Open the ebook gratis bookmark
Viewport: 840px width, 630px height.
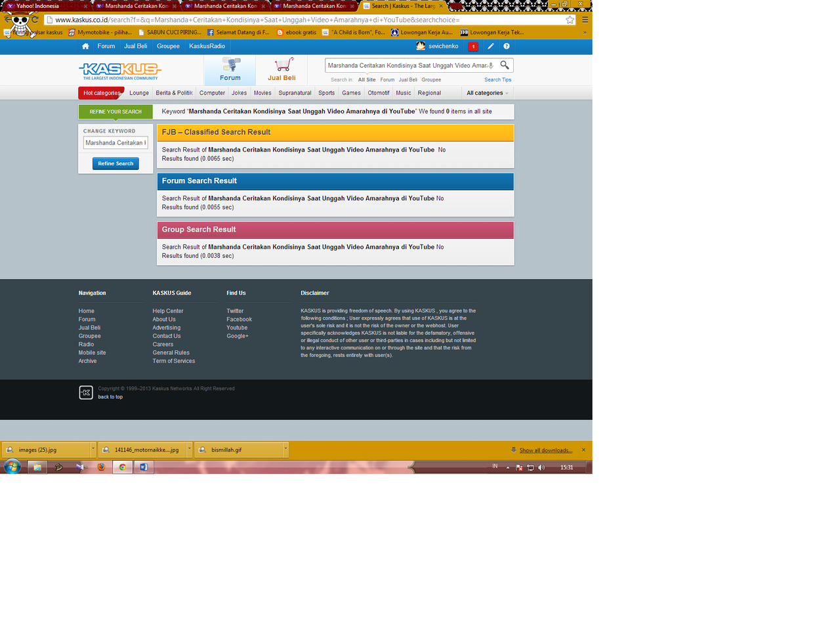297,32
